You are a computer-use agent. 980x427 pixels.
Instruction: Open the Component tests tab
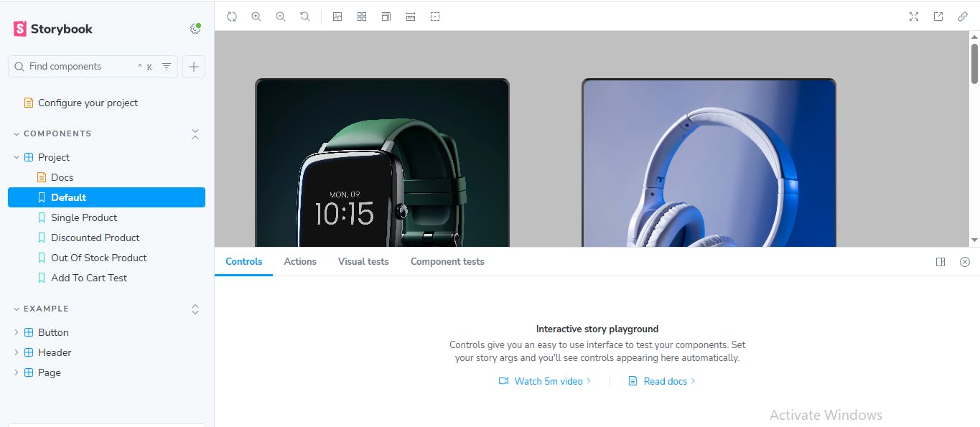point(447,261)
